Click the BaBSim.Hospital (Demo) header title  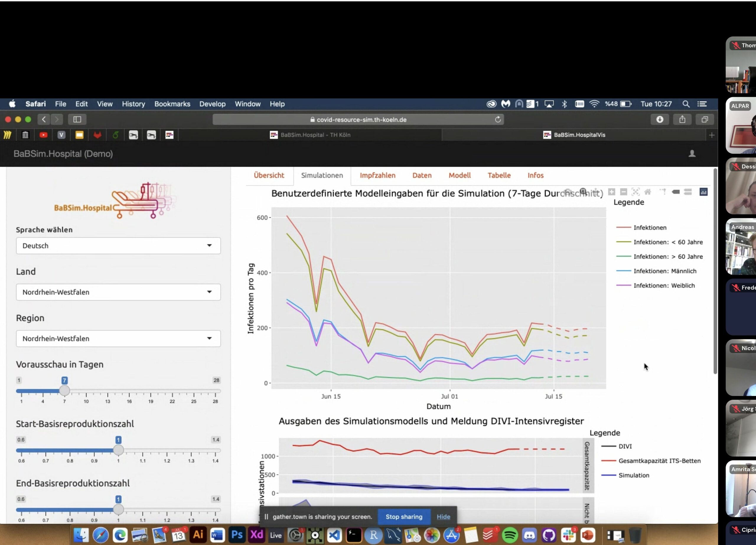(63, 154)
